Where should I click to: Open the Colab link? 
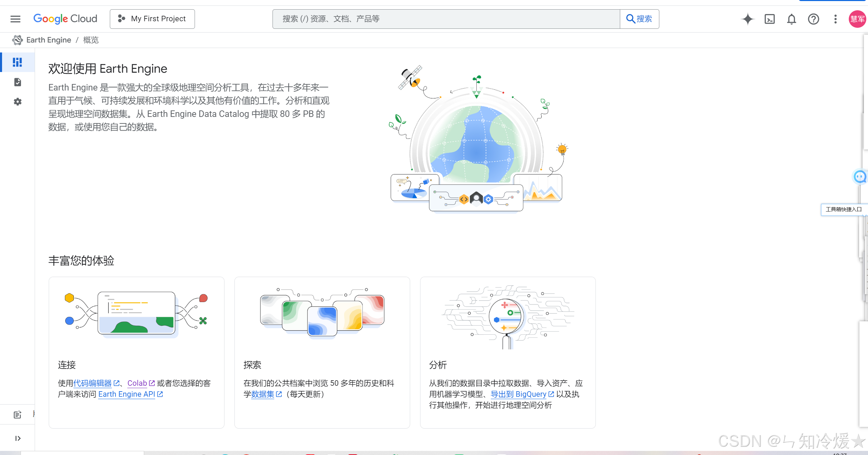point(137,383)
